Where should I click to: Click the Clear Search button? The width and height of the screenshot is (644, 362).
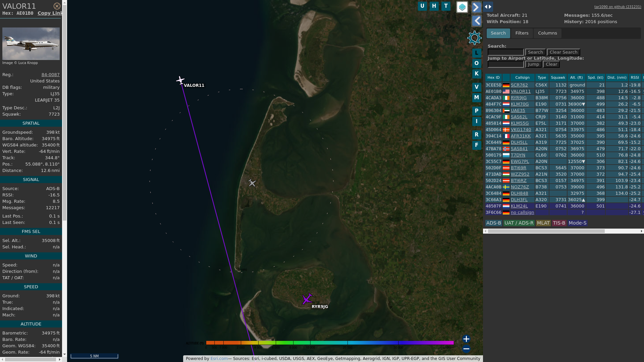563,52
